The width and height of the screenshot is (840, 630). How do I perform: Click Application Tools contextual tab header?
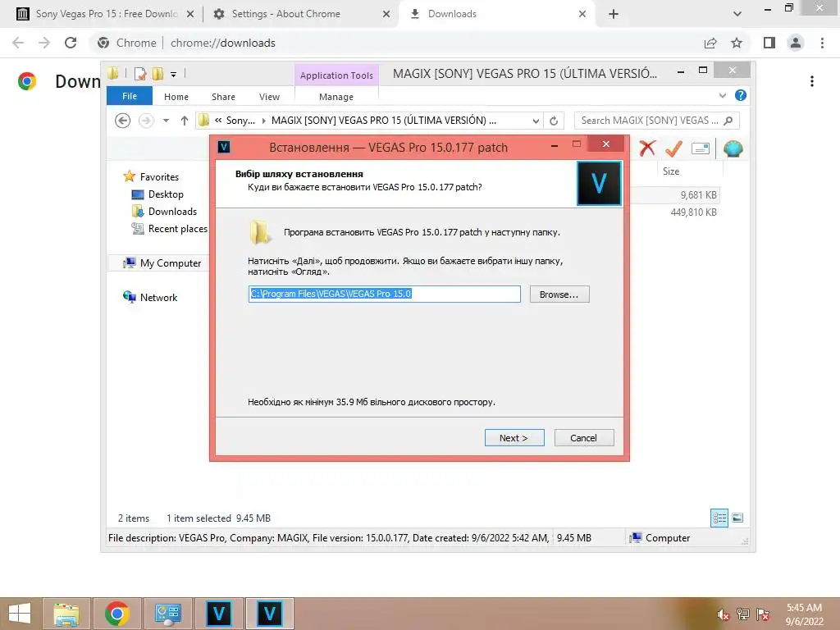[336, 75]
